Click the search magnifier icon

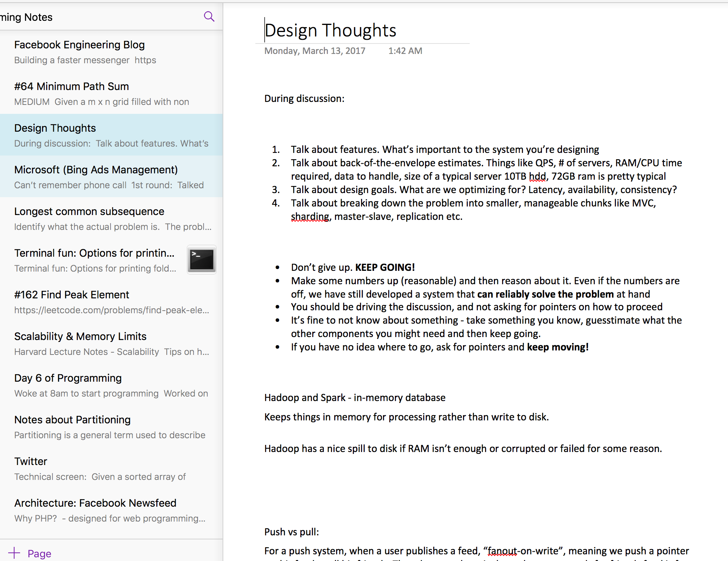tap(209, 17)
